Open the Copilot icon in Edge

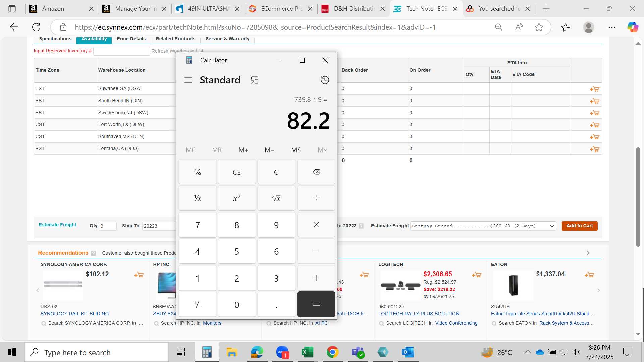click(x=633, y=27)
